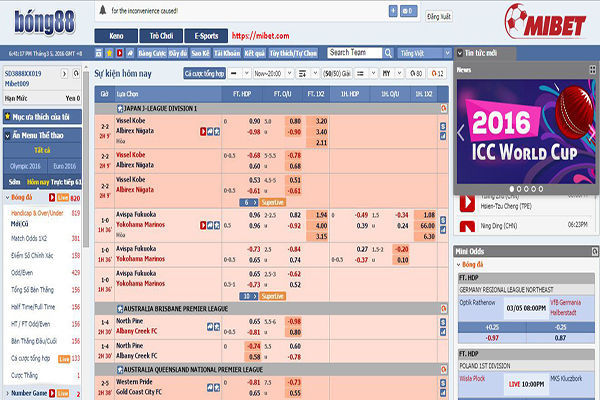This screenshot has width=600, height=400.
Task: Open the Tiếng Việt language dropdown
Action: click(424, 53)
